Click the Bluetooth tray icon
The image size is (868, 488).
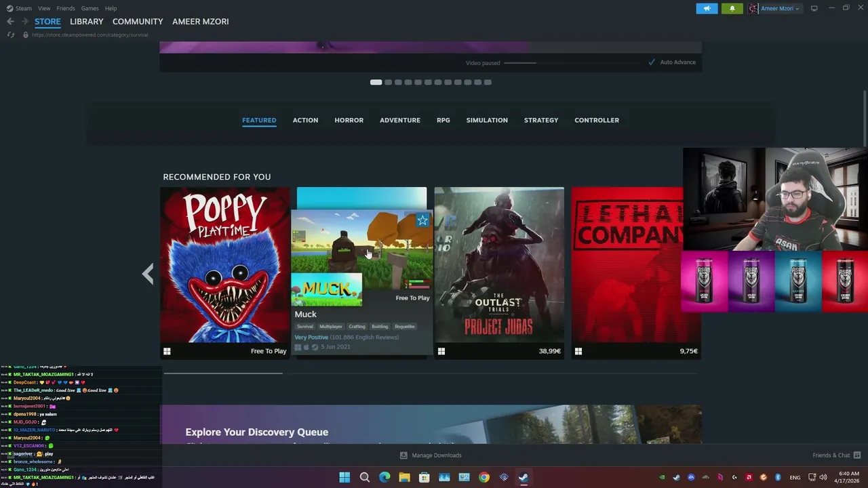[778, 477]
